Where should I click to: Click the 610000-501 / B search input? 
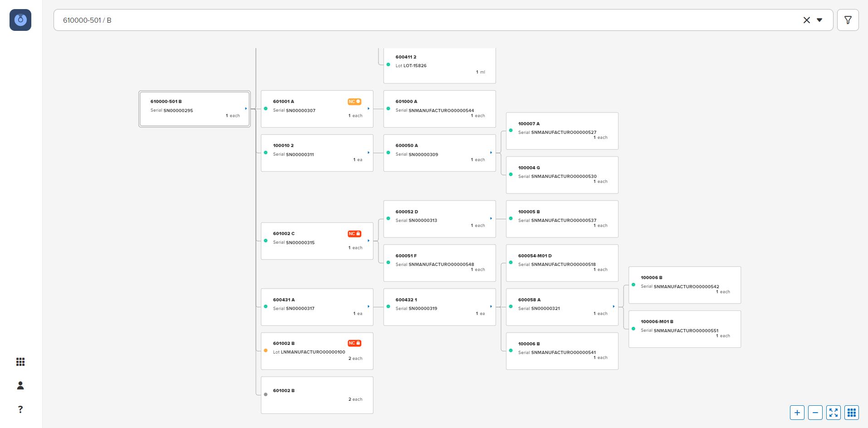408,20
